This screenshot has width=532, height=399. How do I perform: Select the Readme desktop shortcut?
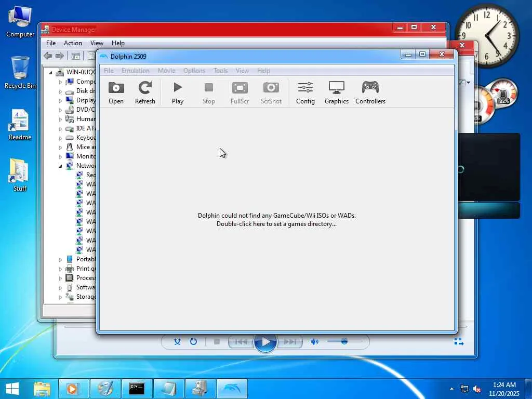click(x=20, y=125)
